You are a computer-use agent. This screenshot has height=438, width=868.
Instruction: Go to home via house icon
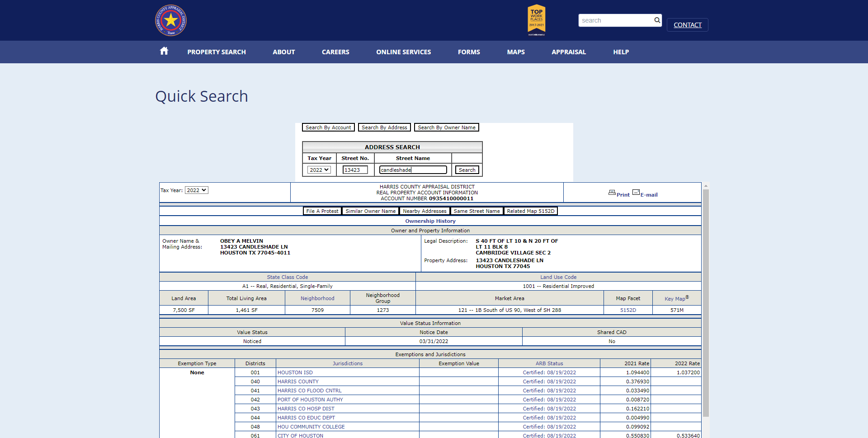click(164, 51)
